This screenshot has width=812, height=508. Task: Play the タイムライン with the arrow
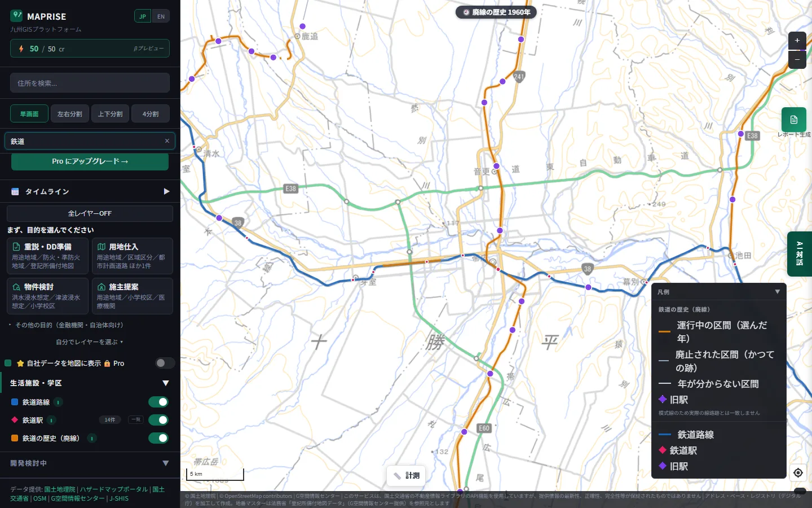(166, 191)
